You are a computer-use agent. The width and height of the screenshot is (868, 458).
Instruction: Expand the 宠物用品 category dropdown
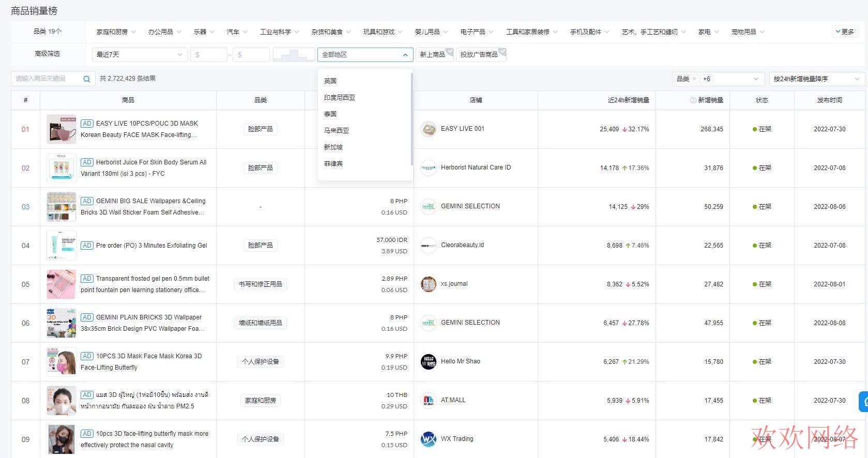tap(748, 32)
